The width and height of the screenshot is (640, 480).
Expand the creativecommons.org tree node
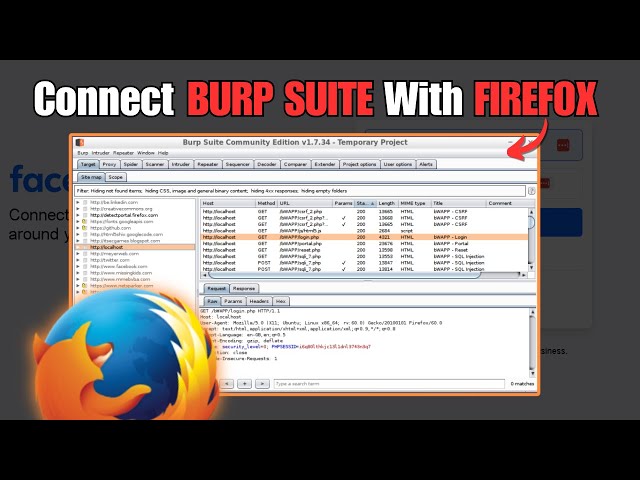coord(78,209)
